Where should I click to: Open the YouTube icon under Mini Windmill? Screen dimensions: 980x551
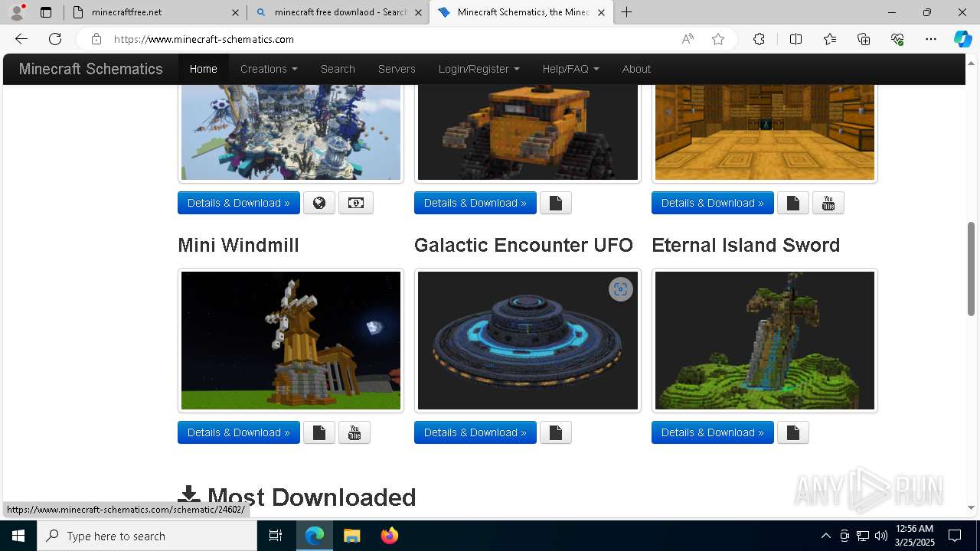(x=354, y=432)
